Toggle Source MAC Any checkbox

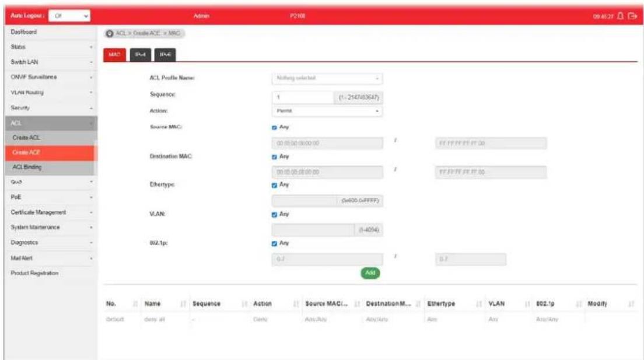274,128
